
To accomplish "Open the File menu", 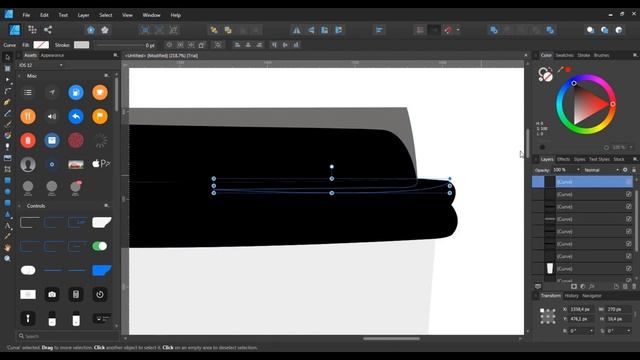I will coord(26,15).
